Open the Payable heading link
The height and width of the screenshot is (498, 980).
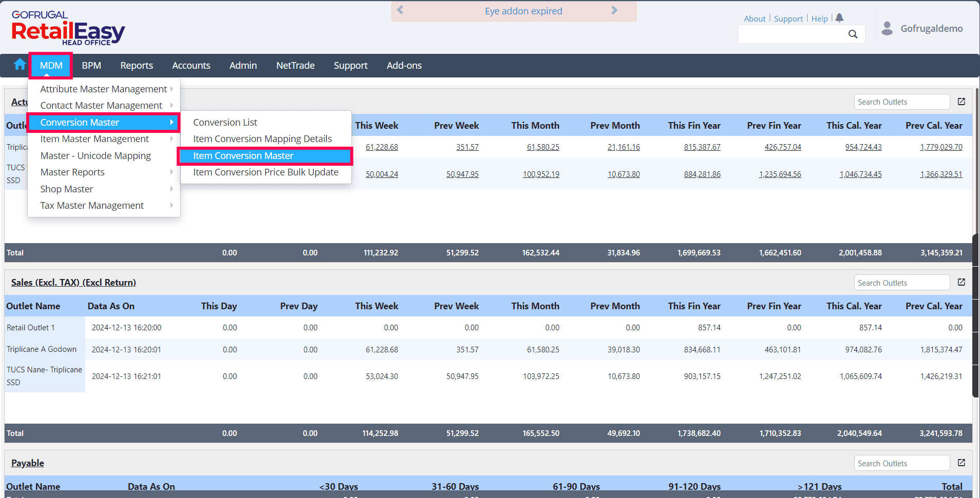click(x=28, y=463)
